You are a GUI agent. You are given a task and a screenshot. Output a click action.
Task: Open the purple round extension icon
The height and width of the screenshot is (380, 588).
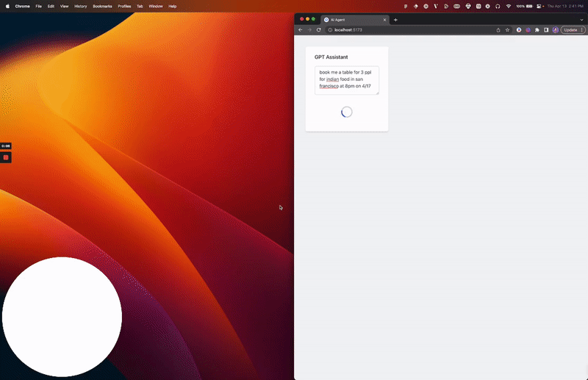pos(528,29)
